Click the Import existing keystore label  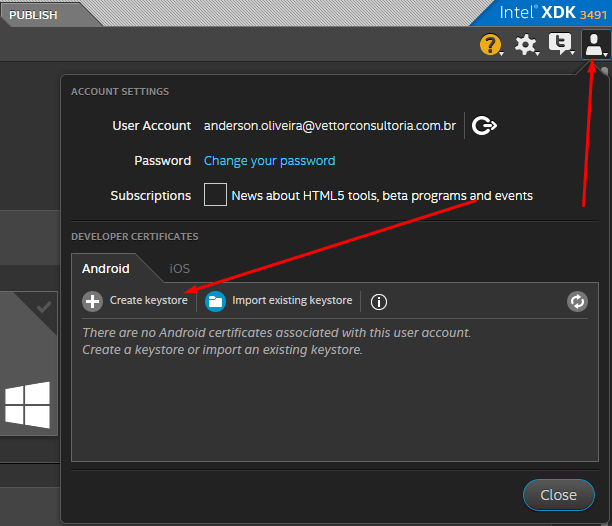pyautogui.click(x=292, y=300)
